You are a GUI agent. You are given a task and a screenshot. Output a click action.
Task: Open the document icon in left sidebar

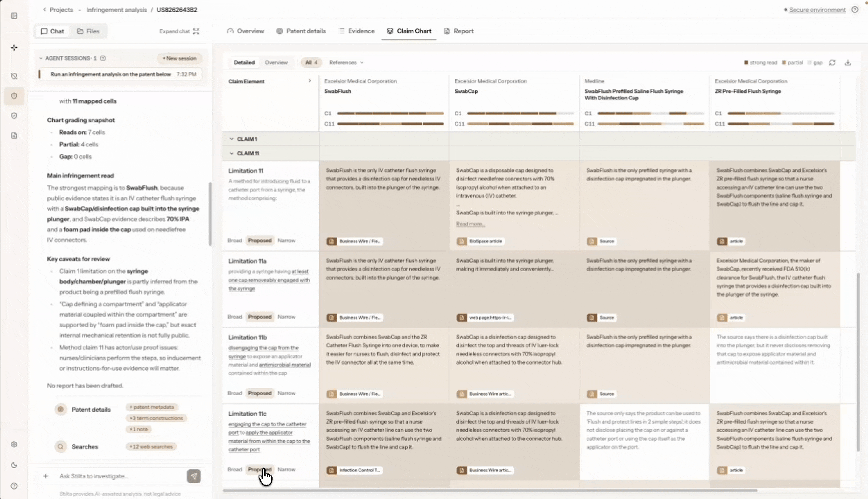coord(14,136)
